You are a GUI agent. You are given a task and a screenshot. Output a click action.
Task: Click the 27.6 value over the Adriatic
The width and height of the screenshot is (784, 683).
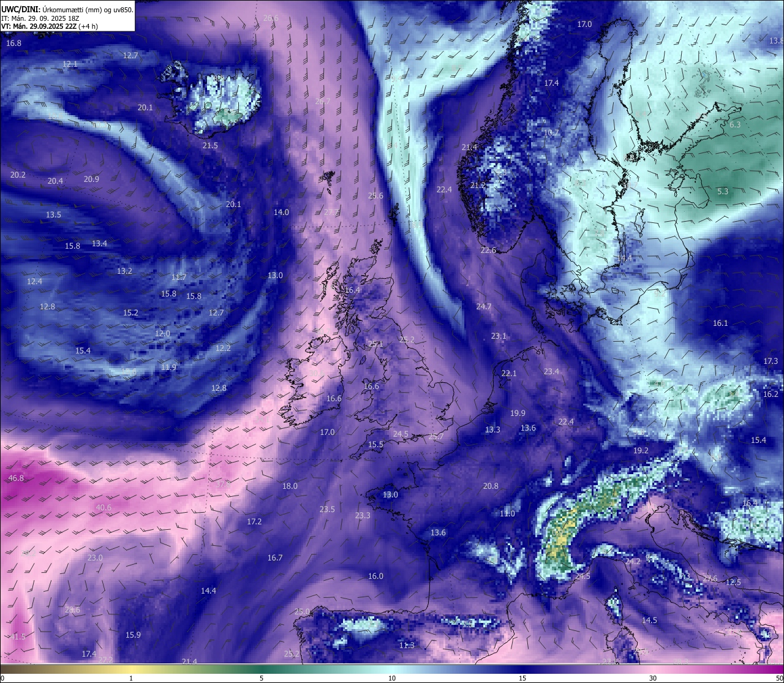click(710, 578)
